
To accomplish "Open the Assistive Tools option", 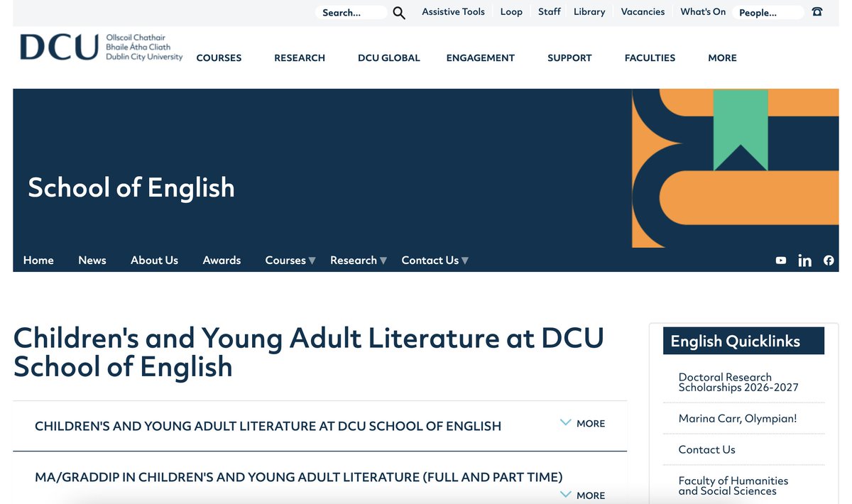I will (453, 11).
